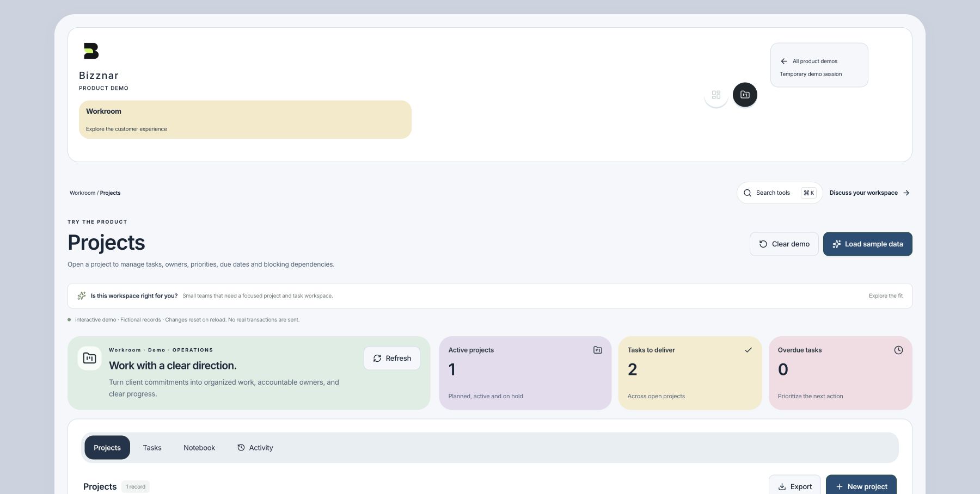Click the folder icon on Active projects card
Image resolution: width=980 pixels, height=494 pixels.
(597, 350)
